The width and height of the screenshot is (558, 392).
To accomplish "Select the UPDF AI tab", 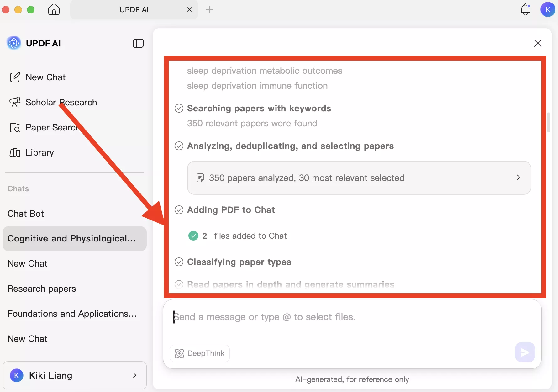I will (134, 10).
